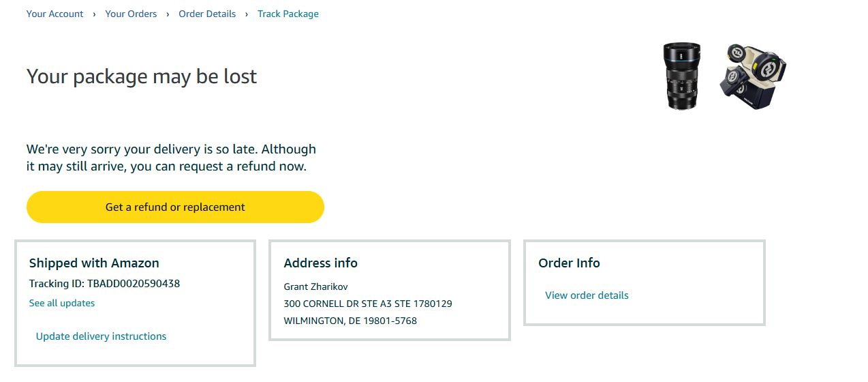The image size is (868, 382).
Task: Click the Your package may be lost title
Action: [x=142, y=76]
